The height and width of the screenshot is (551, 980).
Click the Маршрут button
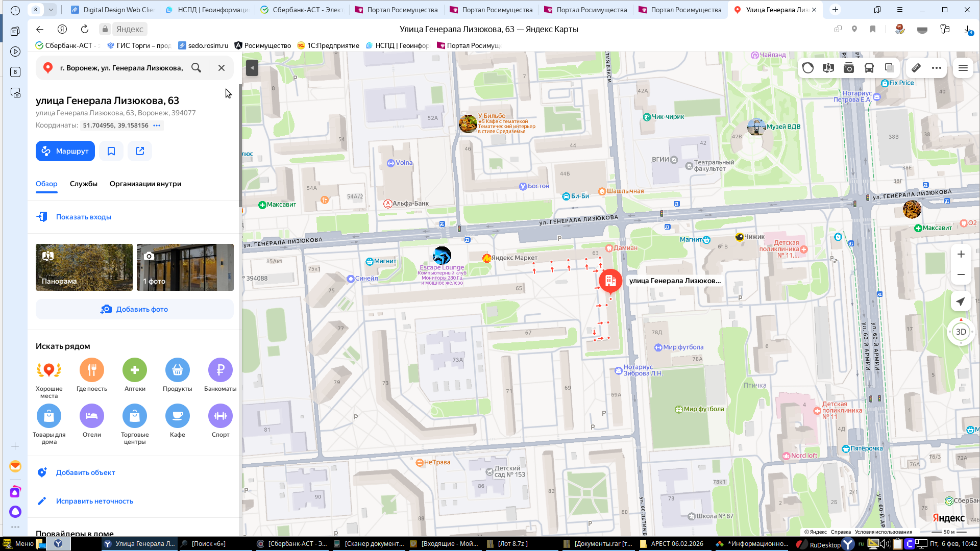tap(65, 151)
